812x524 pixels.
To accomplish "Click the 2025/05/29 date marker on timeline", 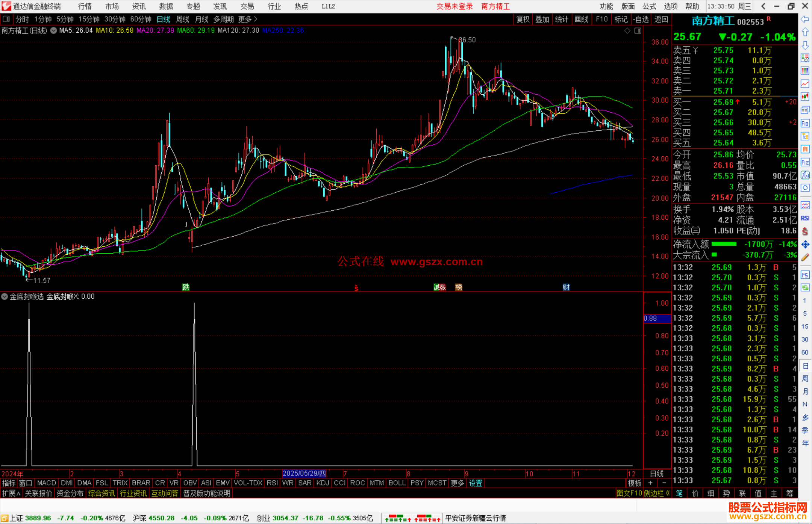I will [x=304, y=474].
